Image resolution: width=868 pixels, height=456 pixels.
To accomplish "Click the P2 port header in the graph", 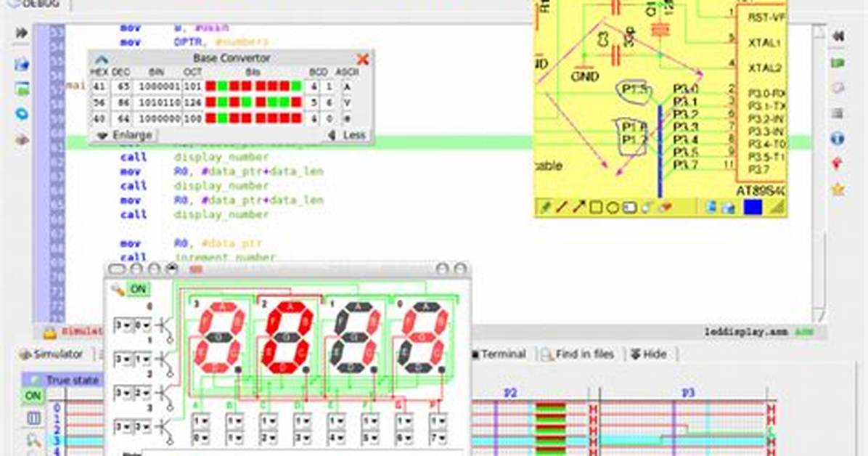I will pyautogui.click(x=509, y=393).
